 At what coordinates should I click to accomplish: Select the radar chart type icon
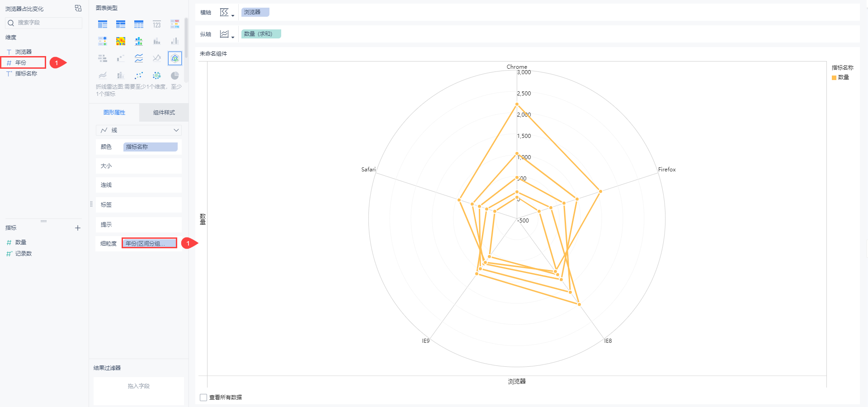[x=175, y=58]
